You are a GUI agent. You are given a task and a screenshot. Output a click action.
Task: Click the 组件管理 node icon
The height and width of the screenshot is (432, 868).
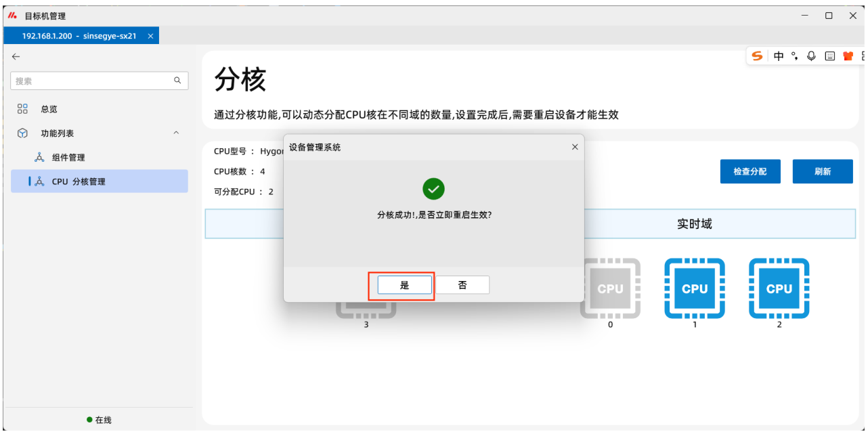39,157
